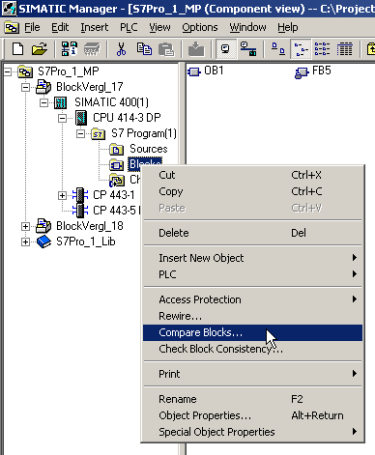Open Special Object Properties submenu
375x455 pixels.
tap(253, 432)
